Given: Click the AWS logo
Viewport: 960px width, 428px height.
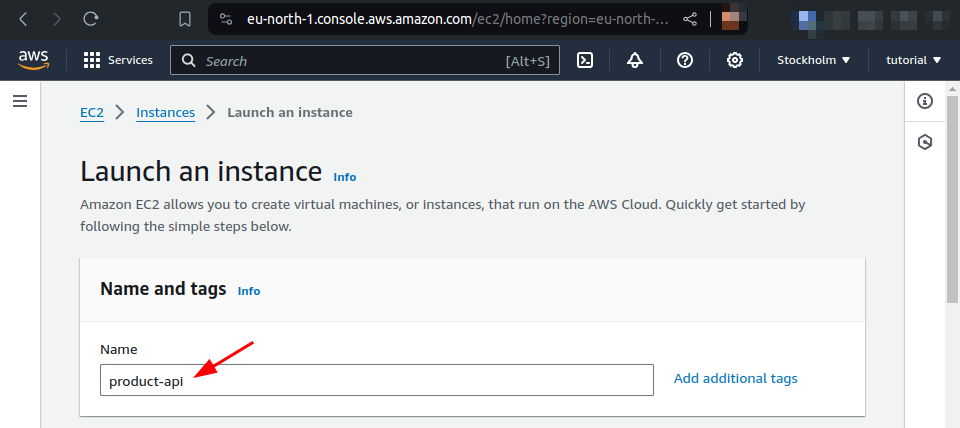Looking at the screenshot, I should pyautogui.click(x=33, y=59).
